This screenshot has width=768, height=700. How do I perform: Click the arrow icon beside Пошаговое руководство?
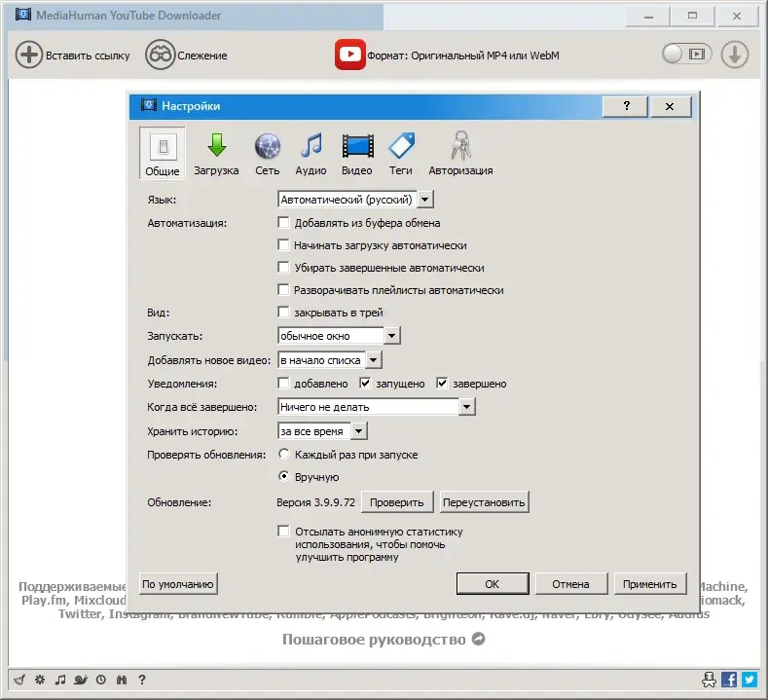click(x=479, y=639)
